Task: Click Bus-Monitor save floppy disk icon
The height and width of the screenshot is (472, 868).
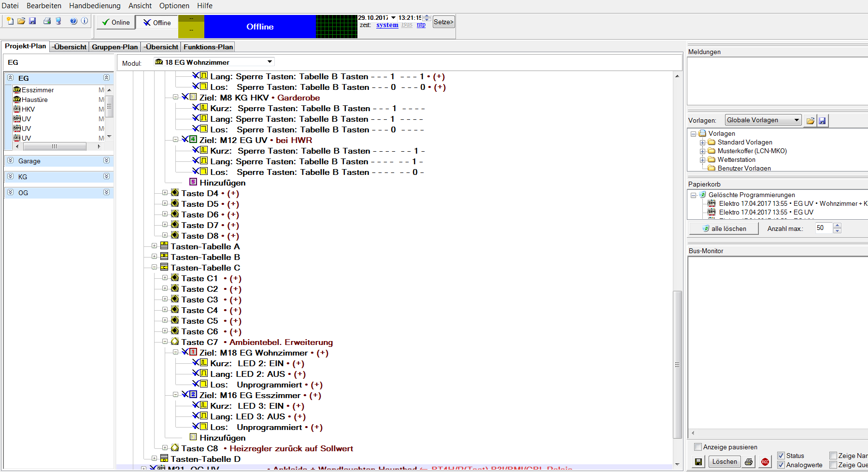Action: [698, 462]
